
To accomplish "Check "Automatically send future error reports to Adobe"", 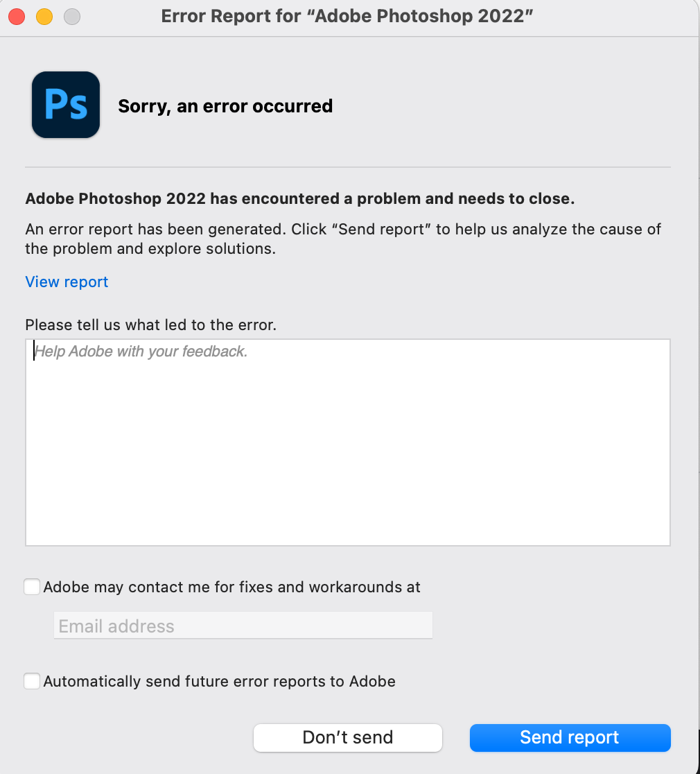I will pos(32,680).
